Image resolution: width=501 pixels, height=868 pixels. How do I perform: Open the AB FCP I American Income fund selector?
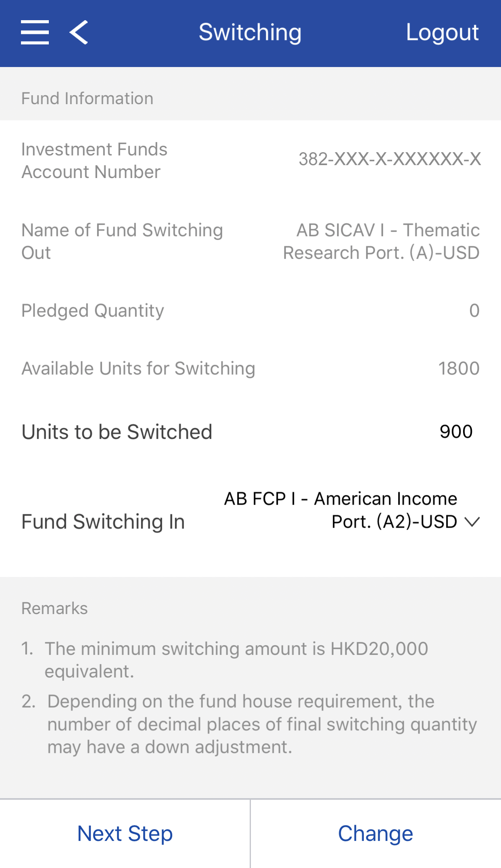point(341,510)
